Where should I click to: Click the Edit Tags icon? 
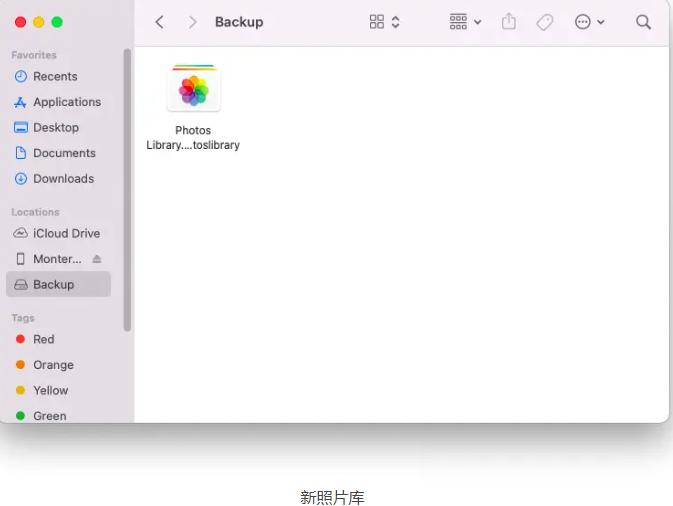[545, 22]
